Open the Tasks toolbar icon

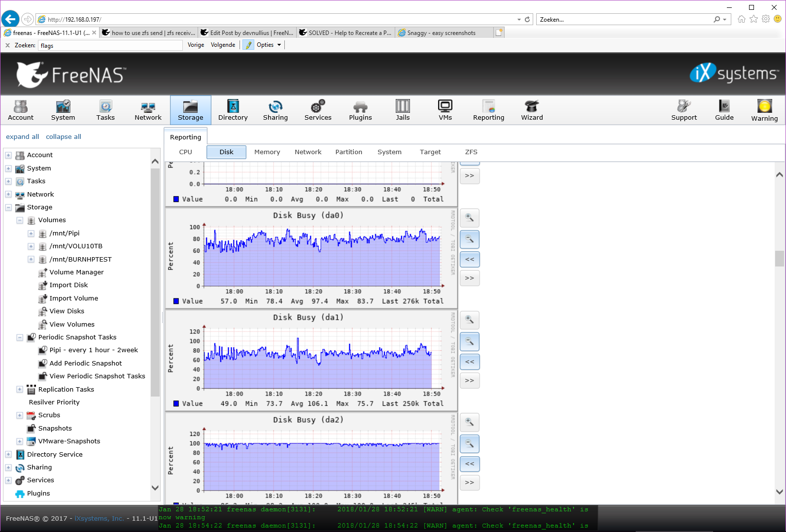105,110
